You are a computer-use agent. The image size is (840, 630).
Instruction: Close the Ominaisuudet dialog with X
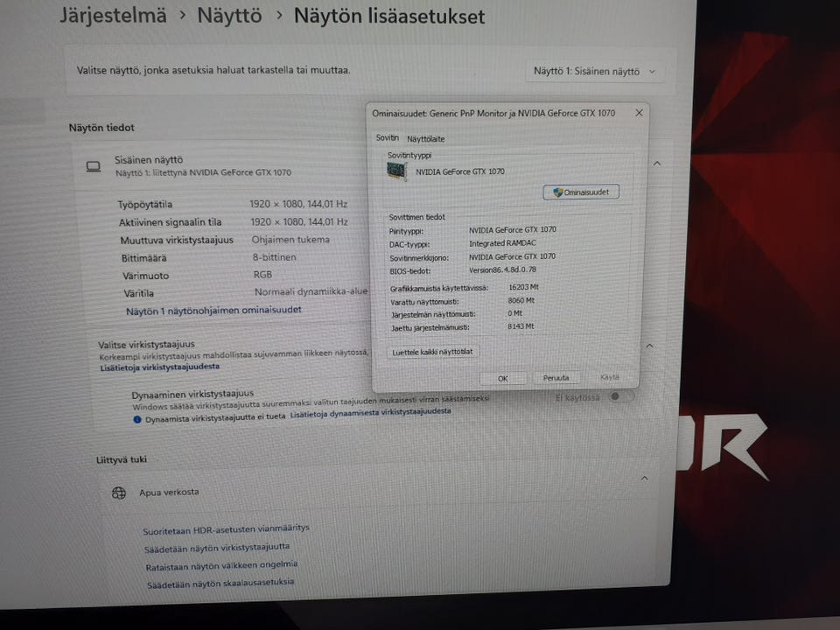639,113
